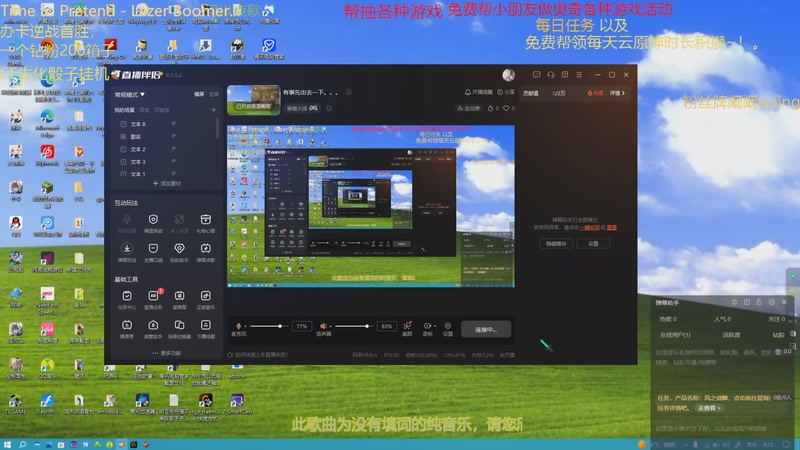The image size is (800, 450).
Task: Click the edit icon beside 穿越火线 category
Action: click(x=330, y=108)
